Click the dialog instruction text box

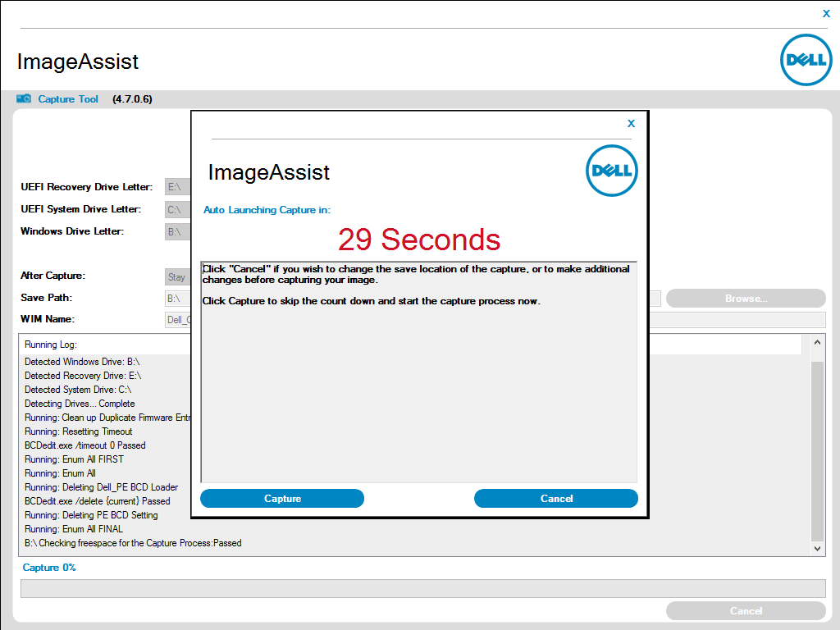(x=419, y=372)
